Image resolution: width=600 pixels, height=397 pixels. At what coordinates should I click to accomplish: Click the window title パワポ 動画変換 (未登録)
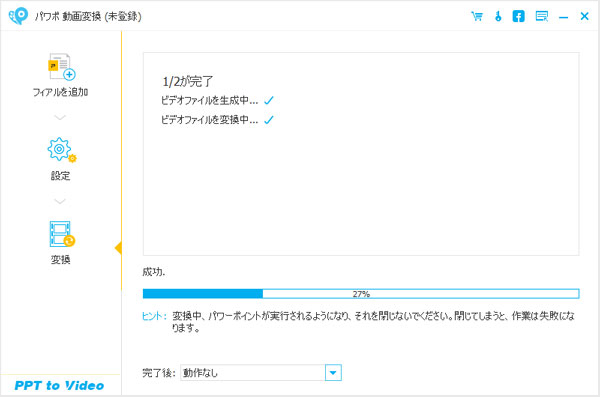(88, 16)
